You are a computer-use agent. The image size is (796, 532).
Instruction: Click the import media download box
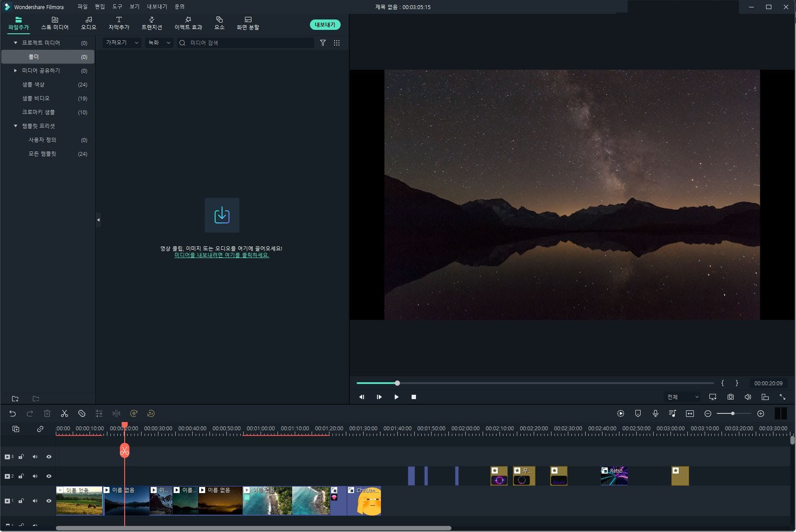[222, 215]
